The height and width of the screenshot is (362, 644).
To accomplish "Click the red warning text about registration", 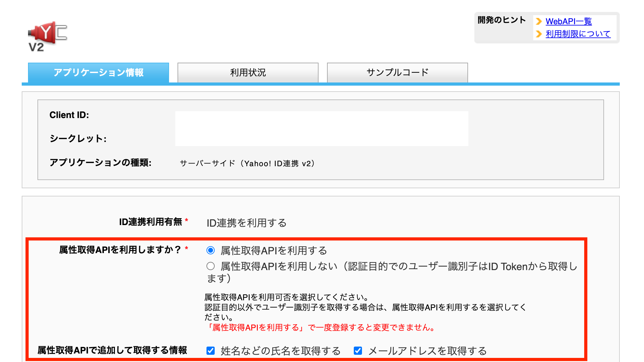I will click(321, 327).
